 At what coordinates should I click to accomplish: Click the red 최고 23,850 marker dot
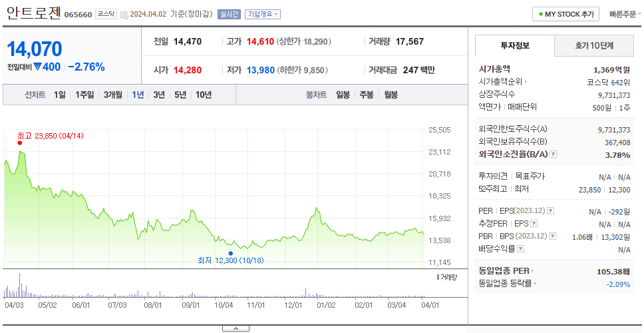click(20, 143)
